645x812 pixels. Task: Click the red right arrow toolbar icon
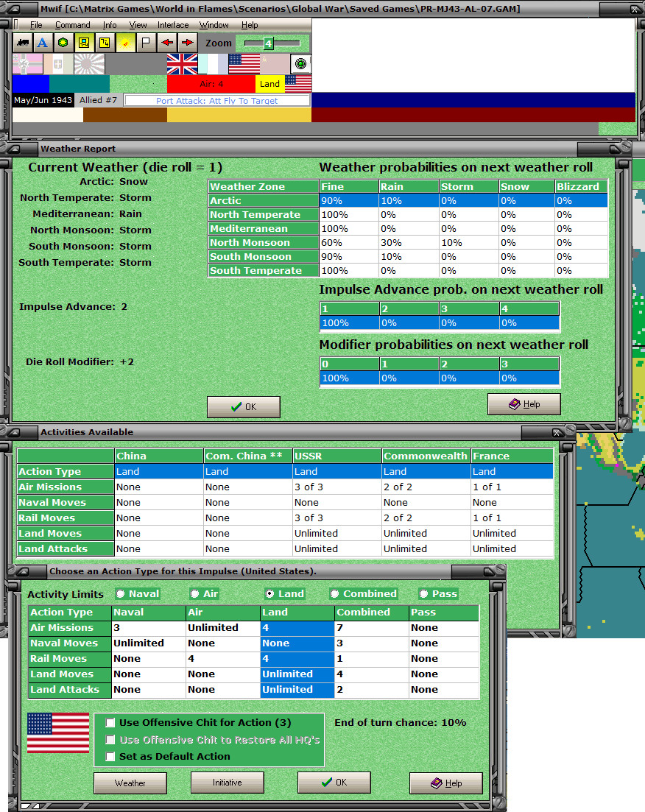click(188, 43)
